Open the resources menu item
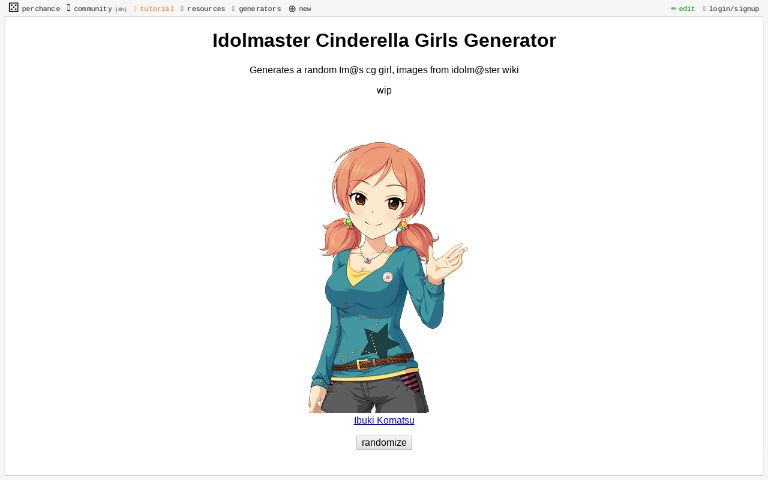 click(x=206, y=9)
